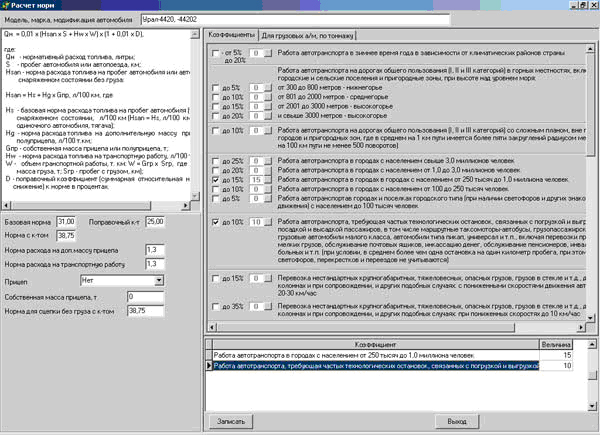Click the 'Поправочный к-т' field 25,00
This screenshot has width=600, height=435.
[x=155, y=222]
